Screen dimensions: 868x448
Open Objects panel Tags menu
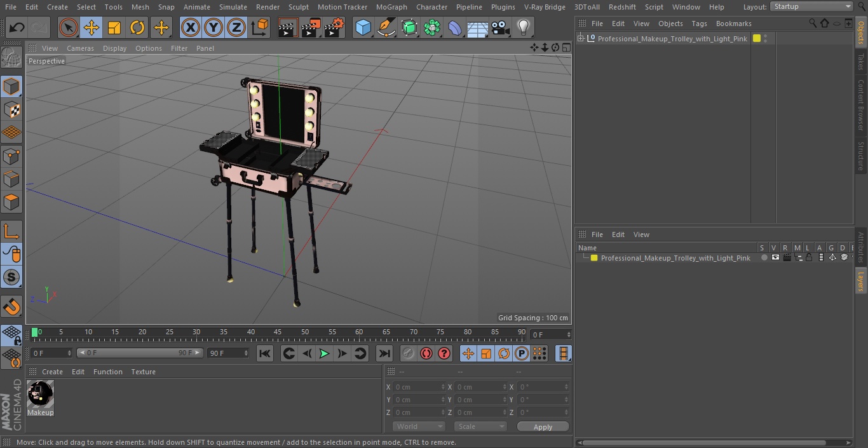click(699, 24)
